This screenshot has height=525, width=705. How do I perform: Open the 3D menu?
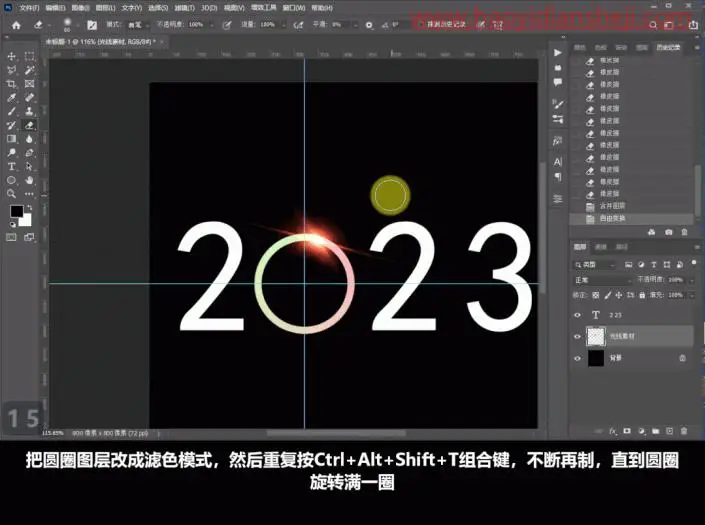[x=209, y=8]
